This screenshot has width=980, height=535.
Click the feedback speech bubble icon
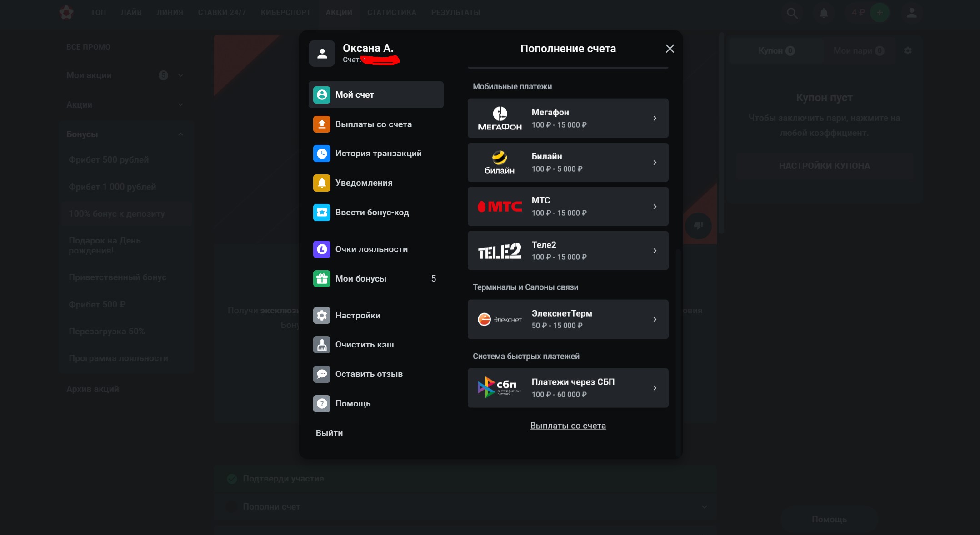tap(322, 374)
